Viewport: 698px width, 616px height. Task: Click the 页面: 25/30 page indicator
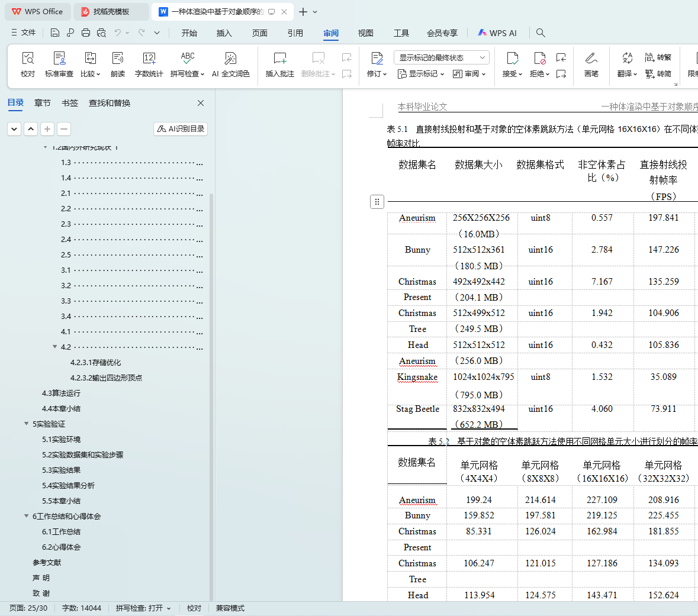pos(28,608)
